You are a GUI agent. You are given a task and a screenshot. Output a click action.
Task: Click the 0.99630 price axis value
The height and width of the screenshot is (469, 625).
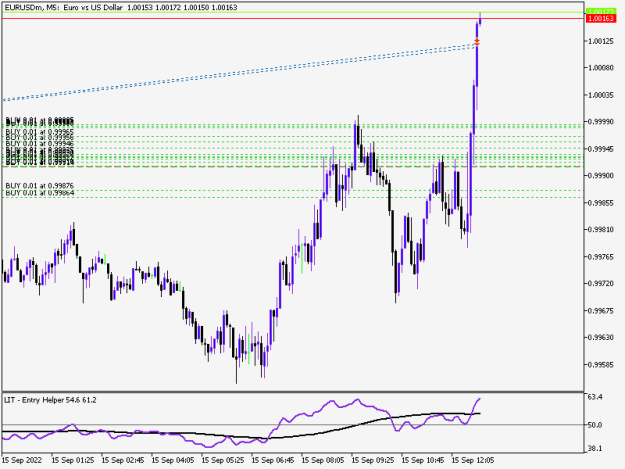point(601,338)
